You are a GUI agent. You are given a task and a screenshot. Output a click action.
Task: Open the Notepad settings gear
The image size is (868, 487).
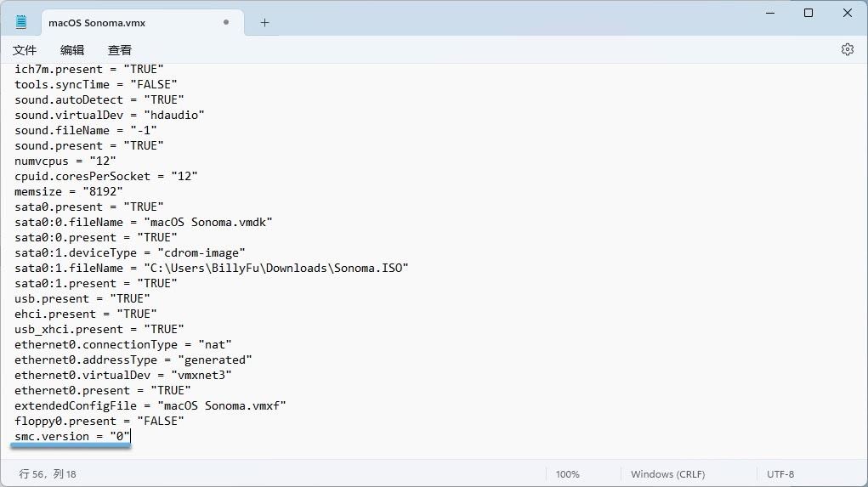pos(847,49)
